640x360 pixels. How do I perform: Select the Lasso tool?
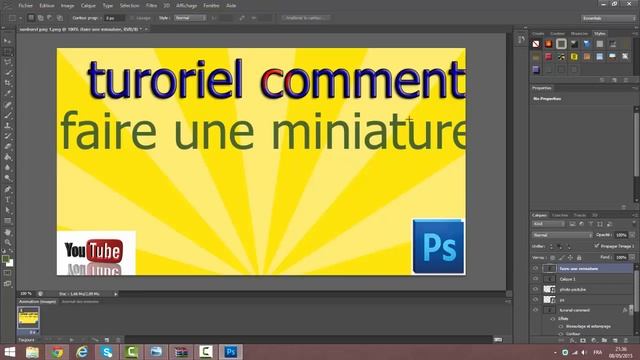click(7, 62)
